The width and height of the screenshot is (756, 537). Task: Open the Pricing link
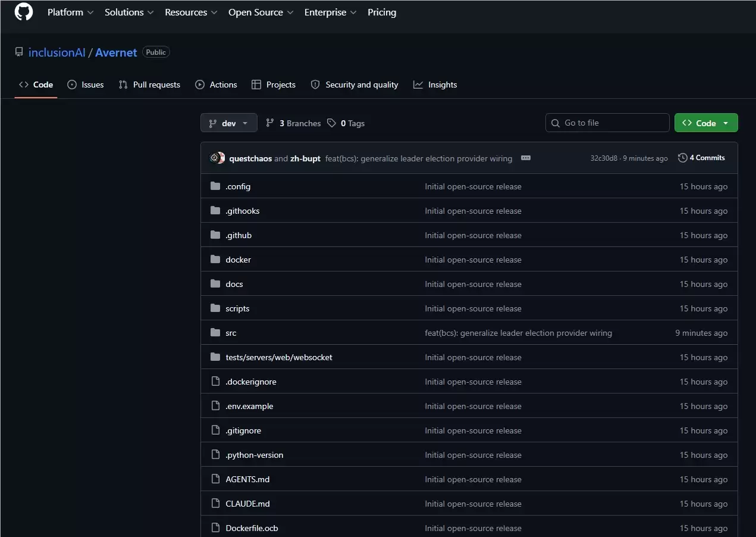point(382,13)
